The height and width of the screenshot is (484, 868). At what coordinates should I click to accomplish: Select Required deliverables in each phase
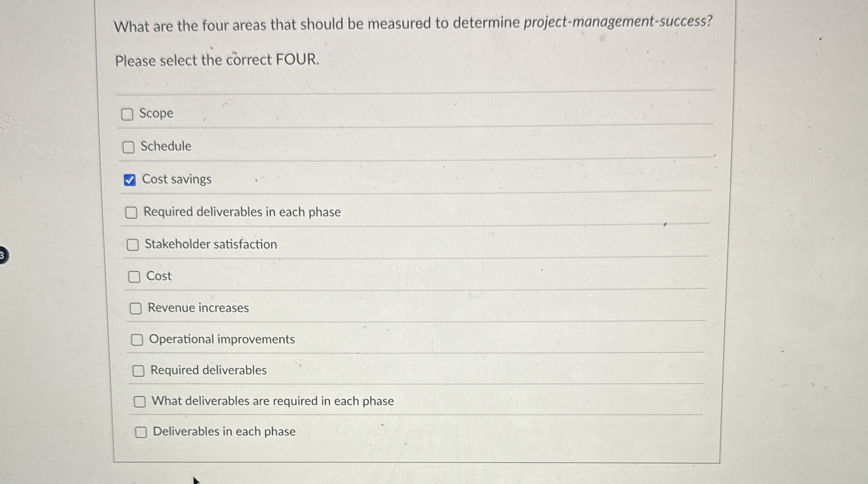pyautogui.click(x=132, y=212)
